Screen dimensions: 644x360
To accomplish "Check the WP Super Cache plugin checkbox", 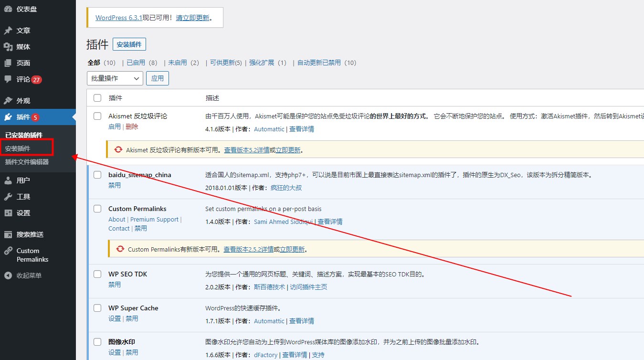I will (x=97, y=308).
